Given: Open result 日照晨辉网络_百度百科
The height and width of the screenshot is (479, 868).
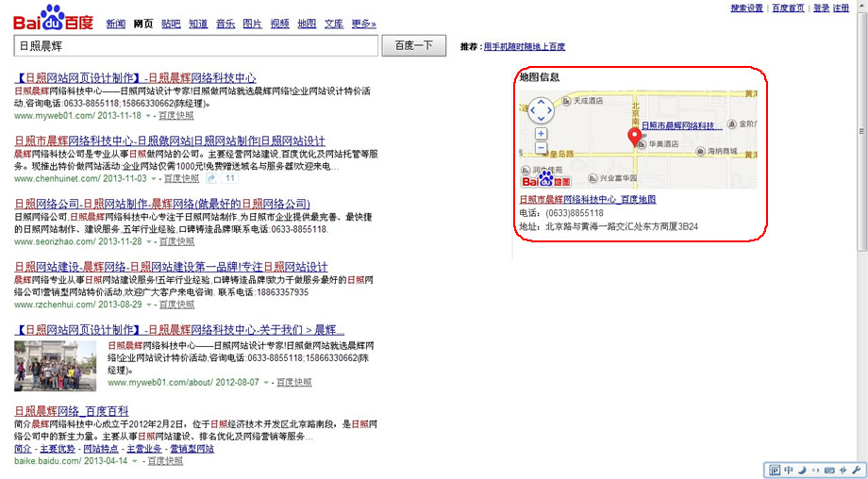Looking at the screenshot, I should click(72, 411).
